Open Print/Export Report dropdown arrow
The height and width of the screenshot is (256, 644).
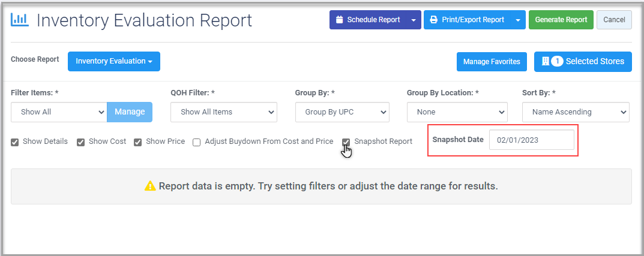518,20
